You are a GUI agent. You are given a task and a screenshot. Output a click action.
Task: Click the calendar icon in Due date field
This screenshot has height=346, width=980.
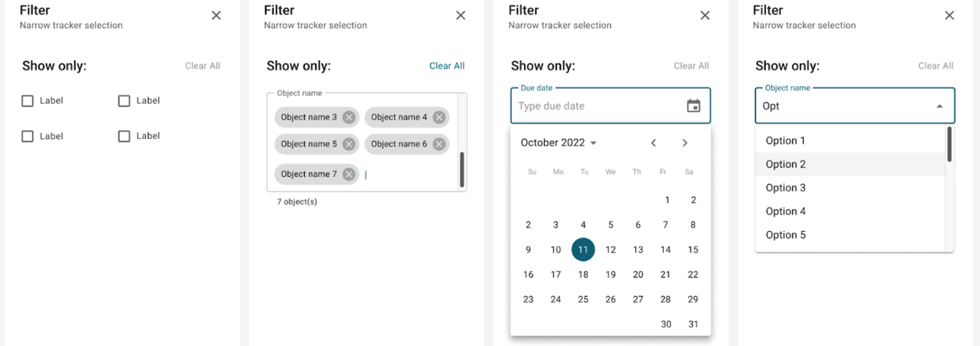coord(693,106)
